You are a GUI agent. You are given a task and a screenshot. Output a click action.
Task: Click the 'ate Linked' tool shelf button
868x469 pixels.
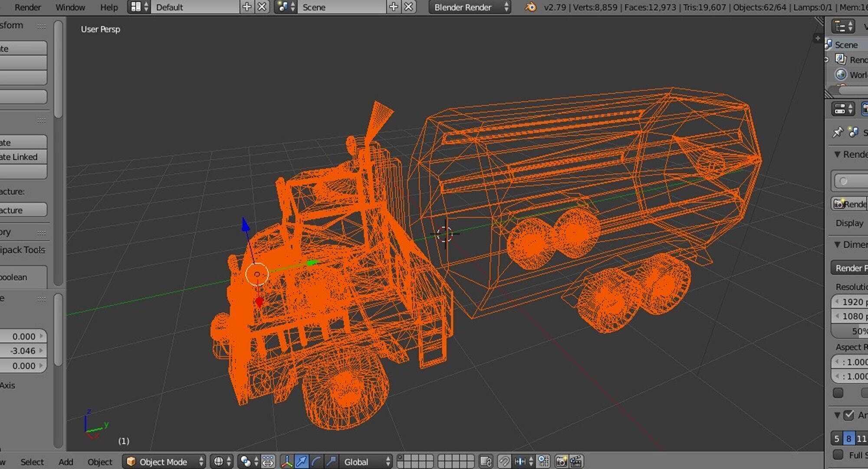click(x=23, y=157)
